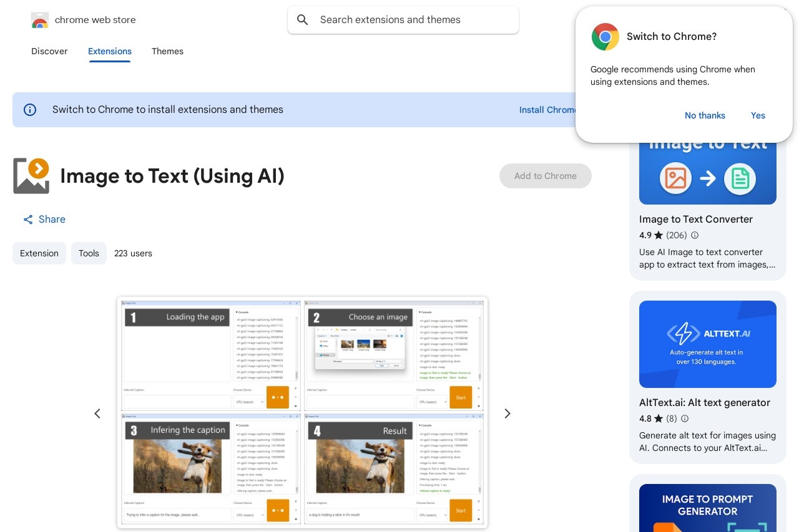Open the Image to Text Converter title
The image size is (799, 532).
click(696, 220)
